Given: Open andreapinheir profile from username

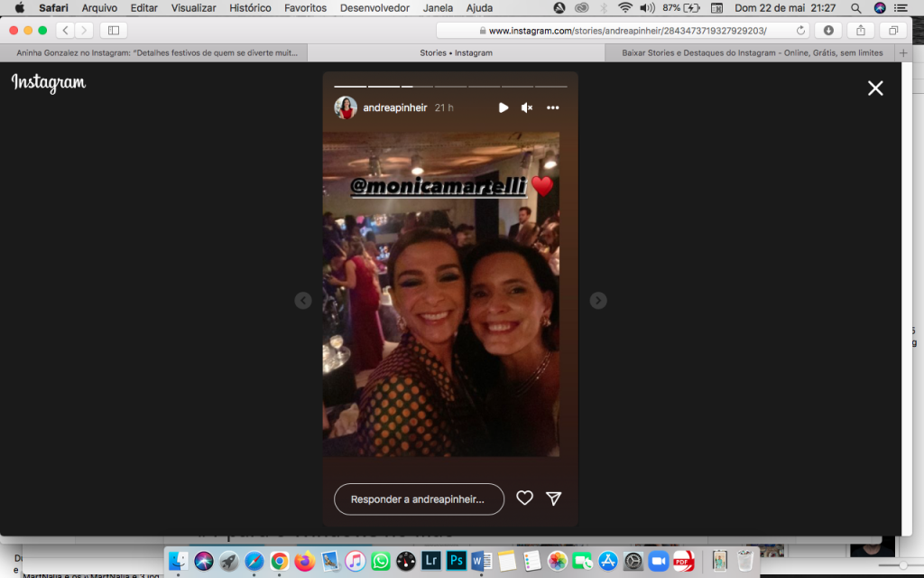Looking at the screenshot, I should pyautogui.click(x=394, y=107).
